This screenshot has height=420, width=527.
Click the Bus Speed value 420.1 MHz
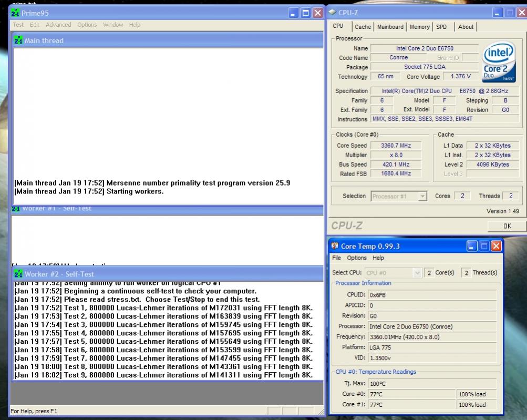pos(396,164)
